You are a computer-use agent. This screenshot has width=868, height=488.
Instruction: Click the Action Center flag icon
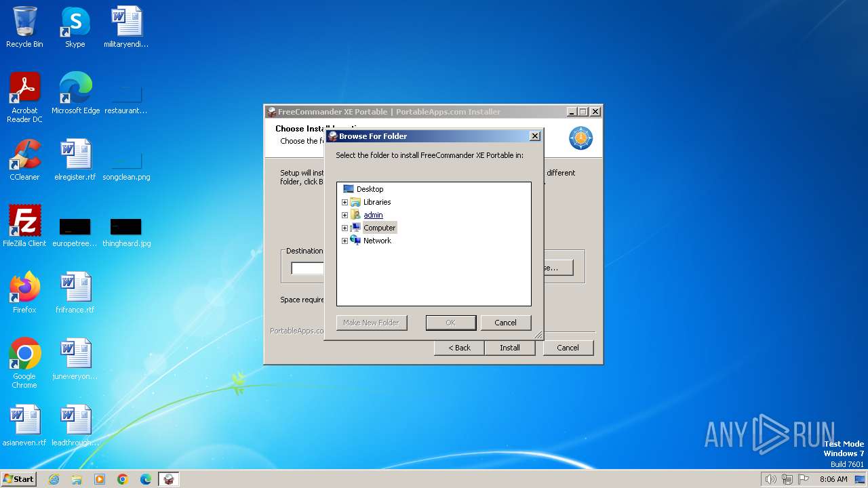pos(804,479)
